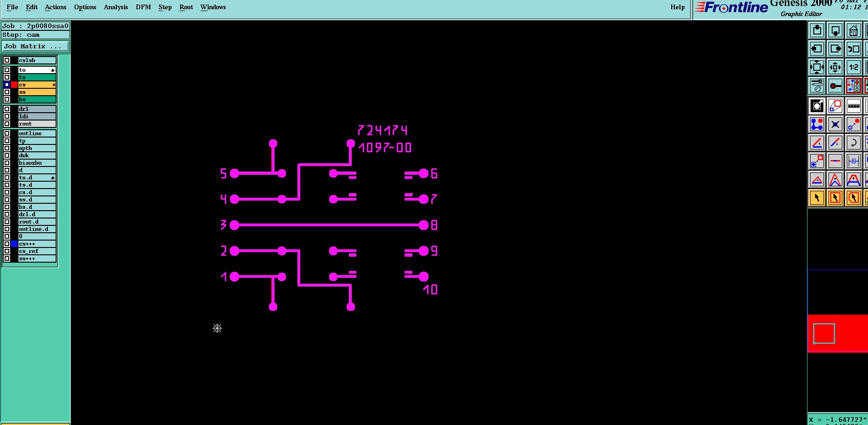Open the Job Matrix dropdown
Image resolution: width=868 pixels, height=425 pixels.
[35, 46]
